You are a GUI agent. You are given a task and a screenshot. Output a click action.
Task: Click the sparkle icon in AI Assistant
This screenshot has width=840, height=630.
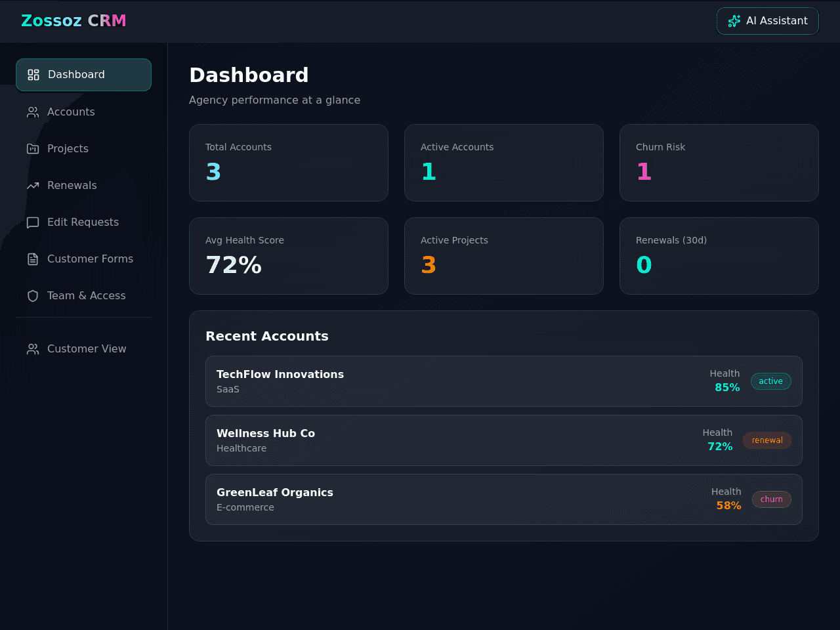(734, 21)
